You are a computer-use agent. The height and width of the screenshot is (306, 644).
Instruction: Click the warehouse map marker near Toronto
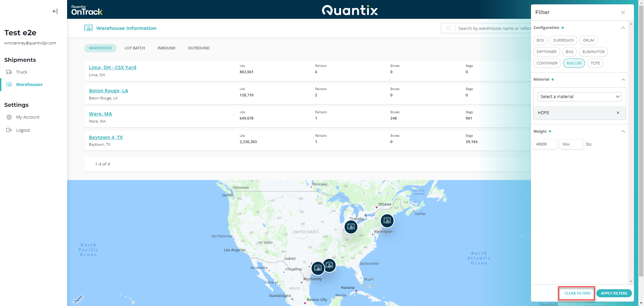tap(351, 227)
